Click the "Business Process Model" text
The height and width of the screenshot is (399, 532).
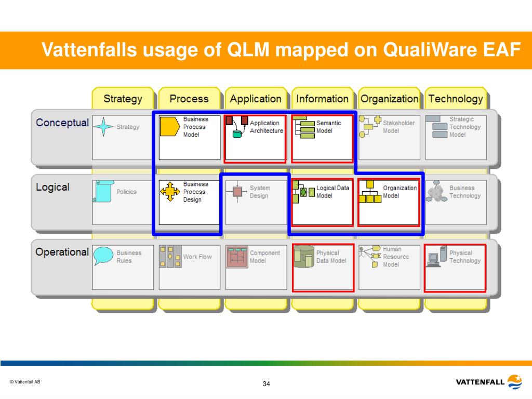point(195,127)
